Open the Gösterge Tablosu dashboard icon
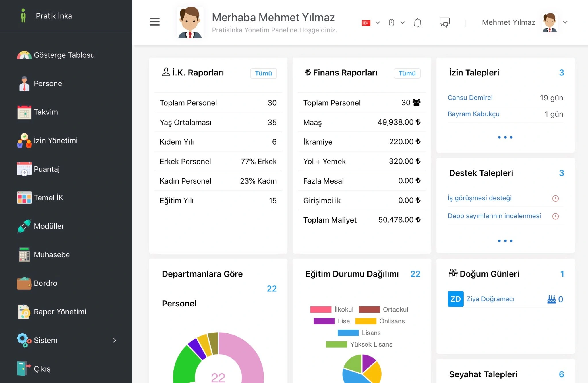The image size is (588, 383). pyautogui.click(x=24, y=55)
